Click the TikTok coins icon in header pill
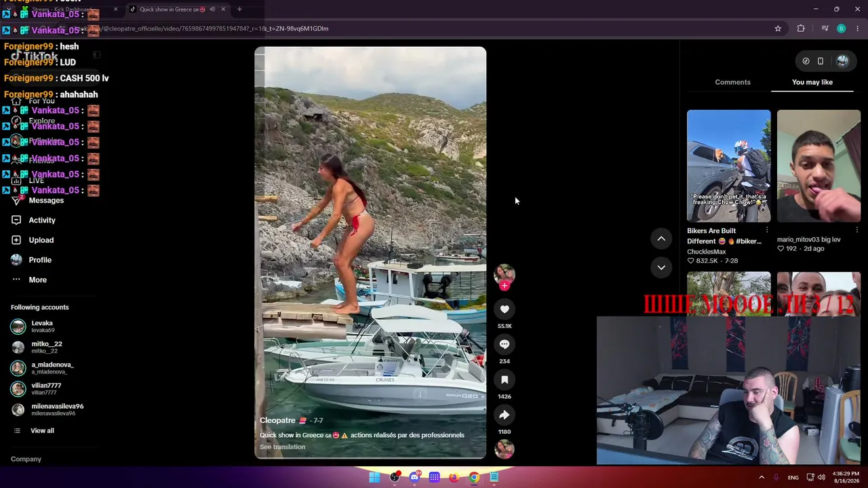The width and height of the screenshot is (868, 488). [x=806, y=61]
